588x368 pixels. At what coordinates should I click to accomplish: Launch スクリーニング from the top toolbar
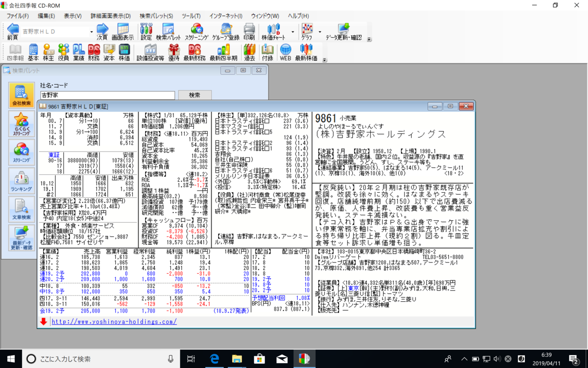(196, 31)
